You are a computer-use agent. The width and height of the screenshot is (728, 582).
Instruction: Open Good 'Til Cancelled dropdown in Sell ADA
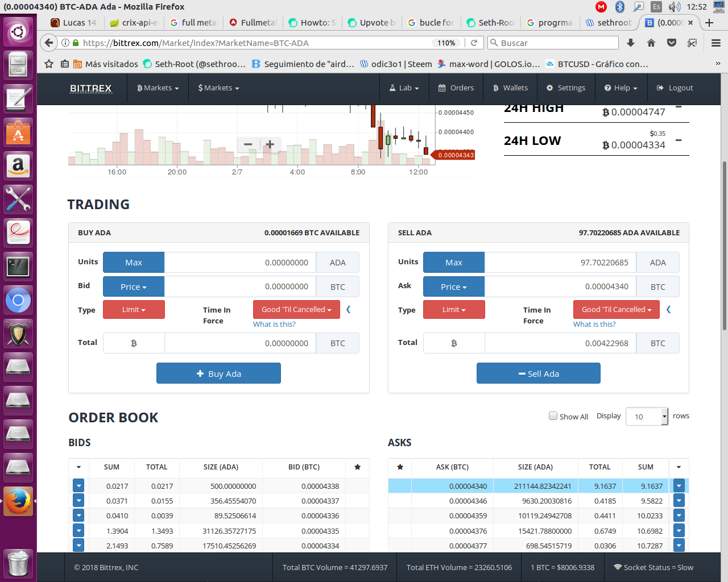coord(617,310)
